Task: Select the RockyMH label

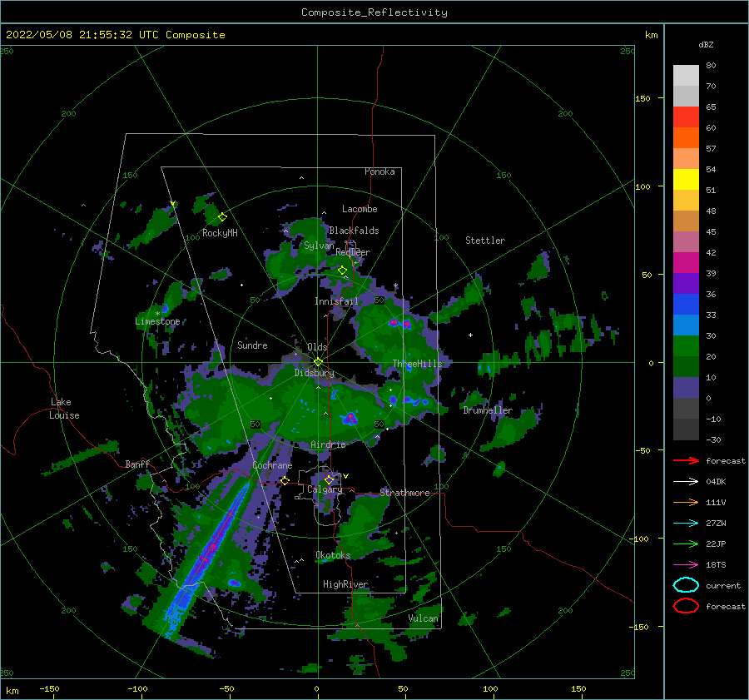Action: pyautogui.click(x=220, y=233)
